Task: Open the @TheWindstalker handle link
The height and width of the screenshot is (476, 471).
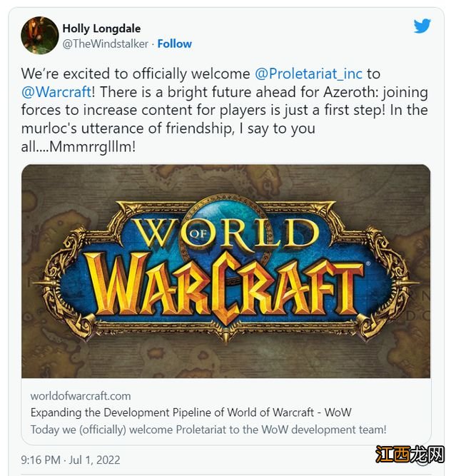Action: coord(106,44)
